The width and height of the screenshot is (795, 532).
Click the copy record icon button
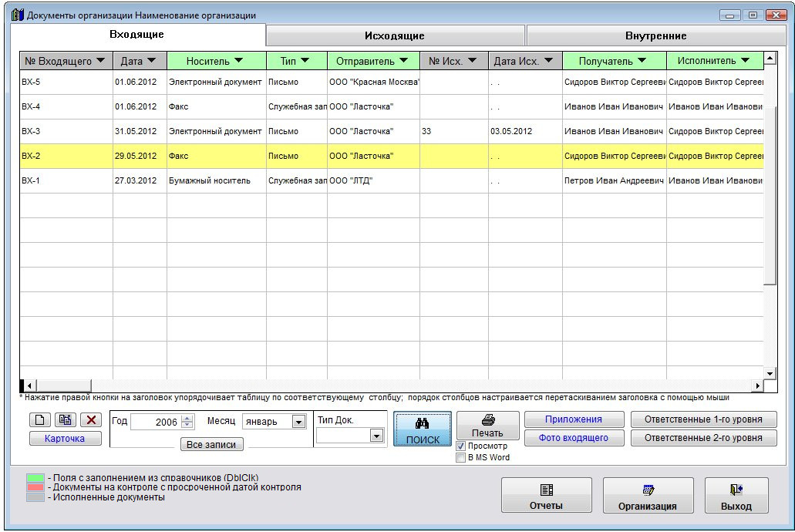click(65, 420)
